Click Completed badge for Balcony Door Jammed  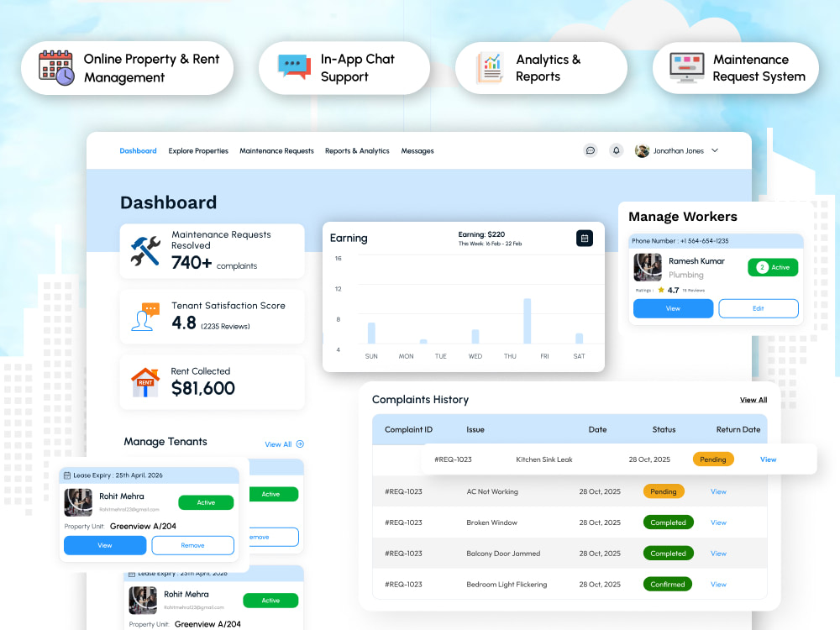click(668, 554)
